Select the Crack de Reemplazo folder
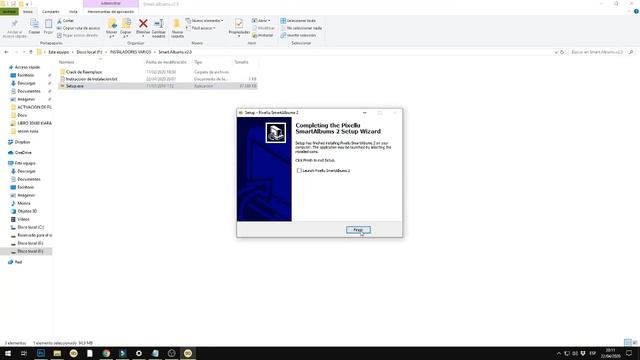The width and height of the screenshot is (640, 360). coord(84,72)
